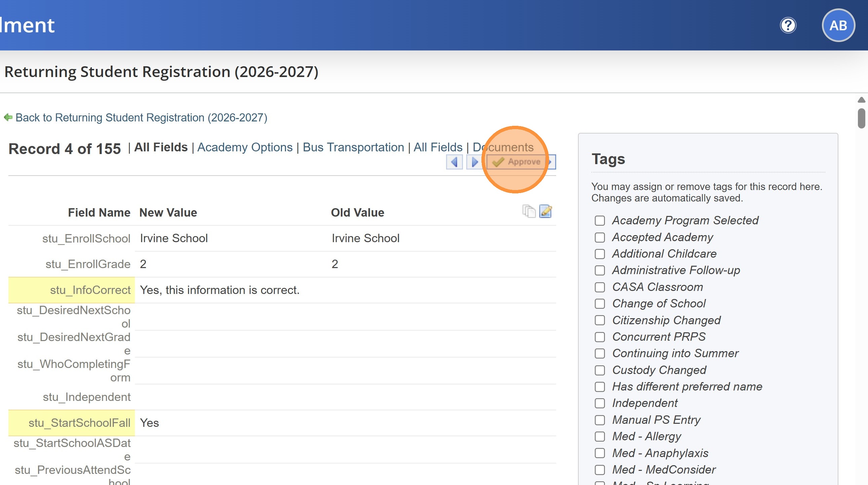Go back to Returning Student Registration list
The width and height of the screenshot is (868, 485).
141,117
